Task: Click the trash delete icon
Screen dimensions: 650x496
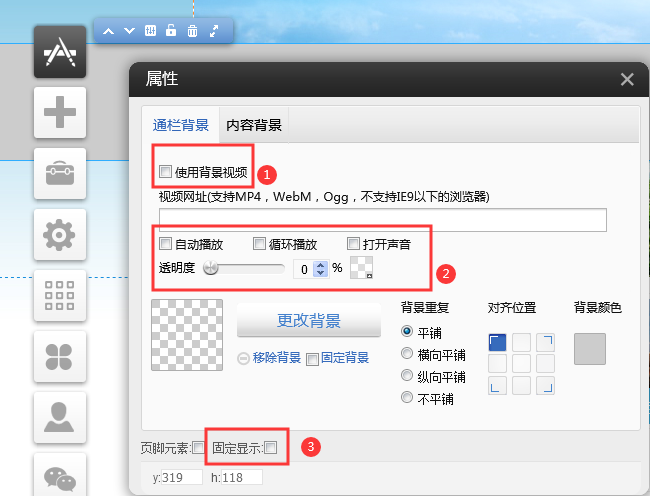Action: click(193, 31)
